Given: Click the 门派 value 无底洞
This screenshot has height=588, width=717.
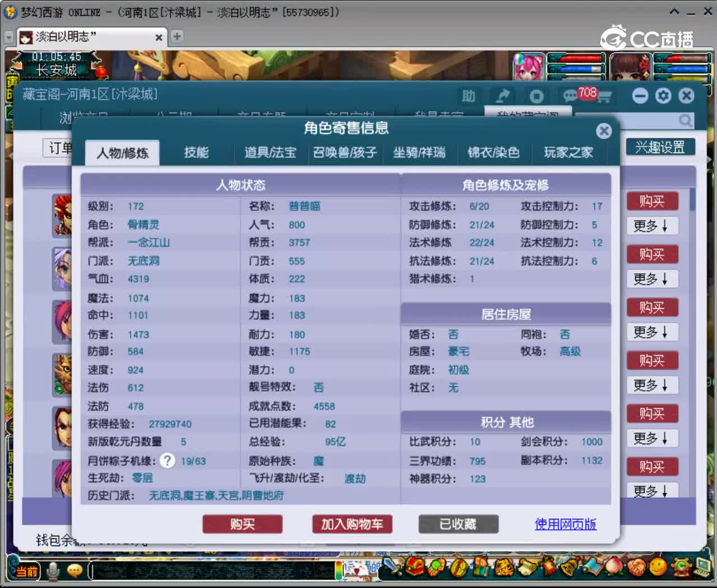Looking at the screenshot, I should tap(143, 261).
